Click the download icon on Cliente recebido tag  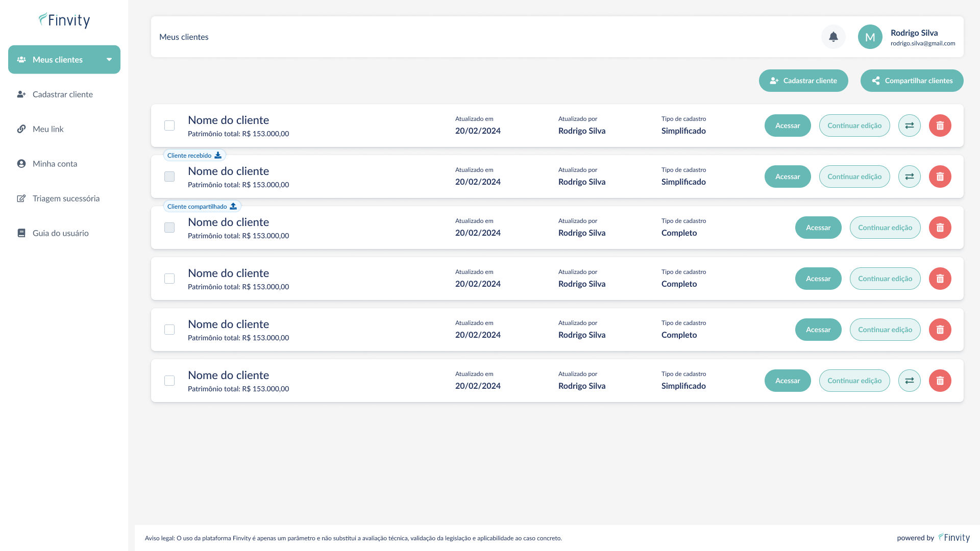[218, 156]
